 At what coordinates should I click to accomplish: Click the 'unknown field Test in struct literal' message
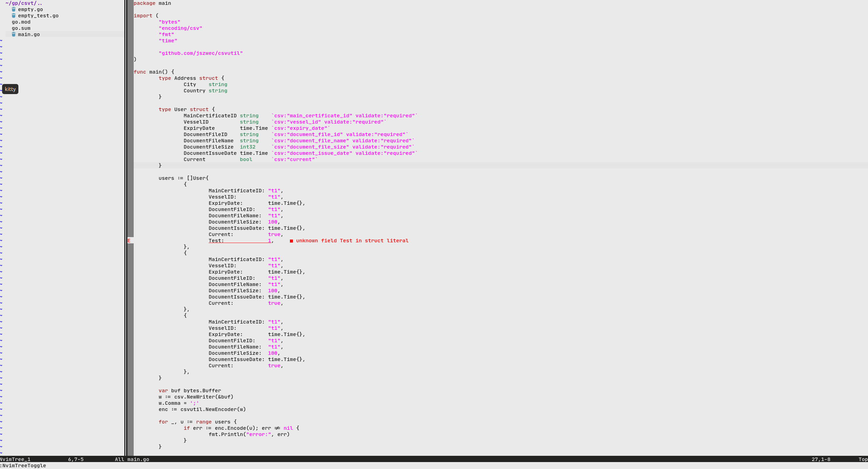[x=352, y=241]
